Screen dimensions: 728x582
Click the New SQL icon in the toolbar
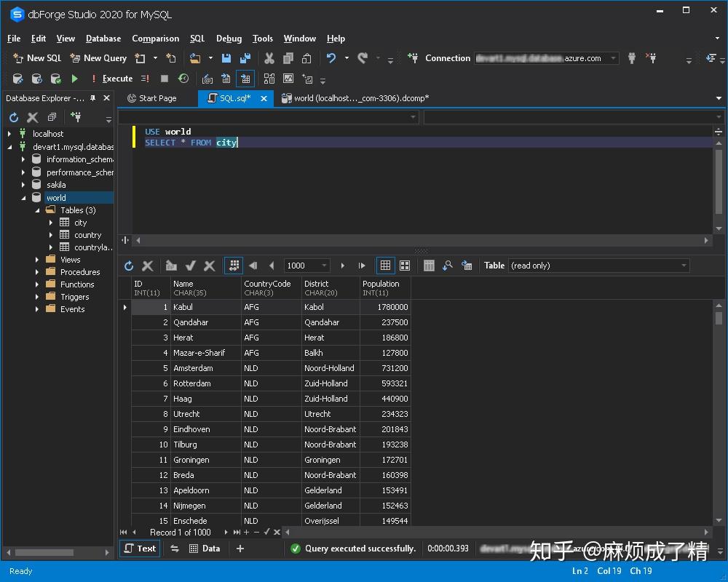tap(17, 57)
